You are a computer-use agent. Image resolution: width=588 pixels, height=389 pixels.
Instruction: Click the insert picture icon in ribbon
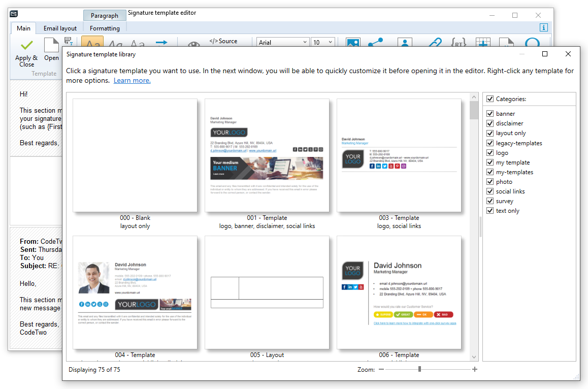point(353,42)
